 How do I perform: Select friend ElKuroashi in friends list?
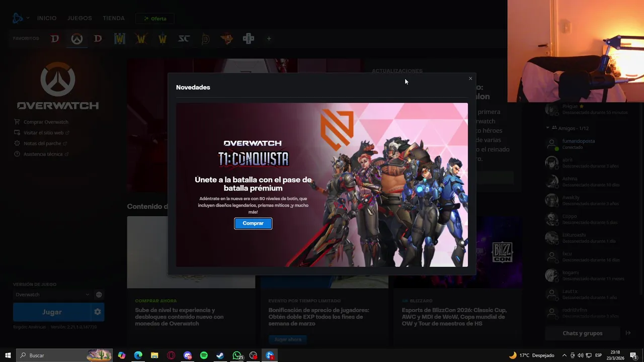(583, 238)
